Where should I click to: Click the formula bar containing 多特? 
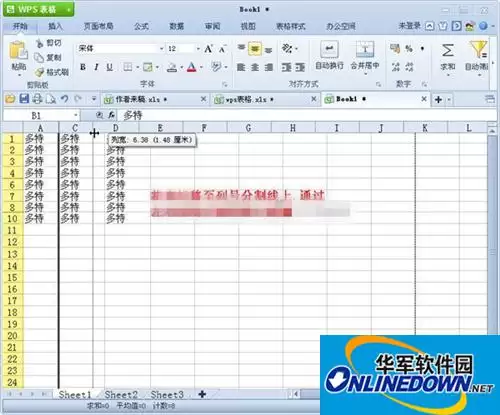tap(307, 116)
